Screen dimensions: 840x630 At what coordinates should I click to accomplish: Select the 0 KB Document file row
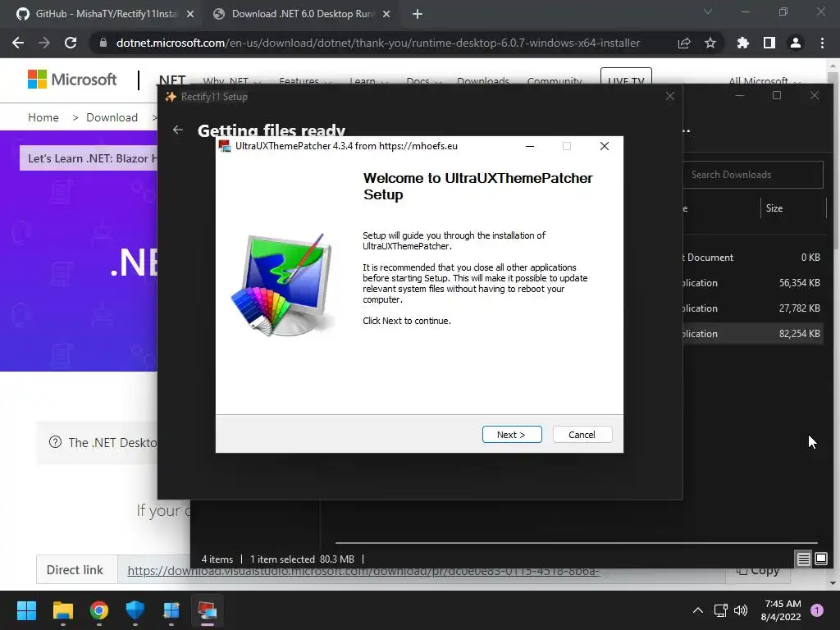(x=753, y=257)
